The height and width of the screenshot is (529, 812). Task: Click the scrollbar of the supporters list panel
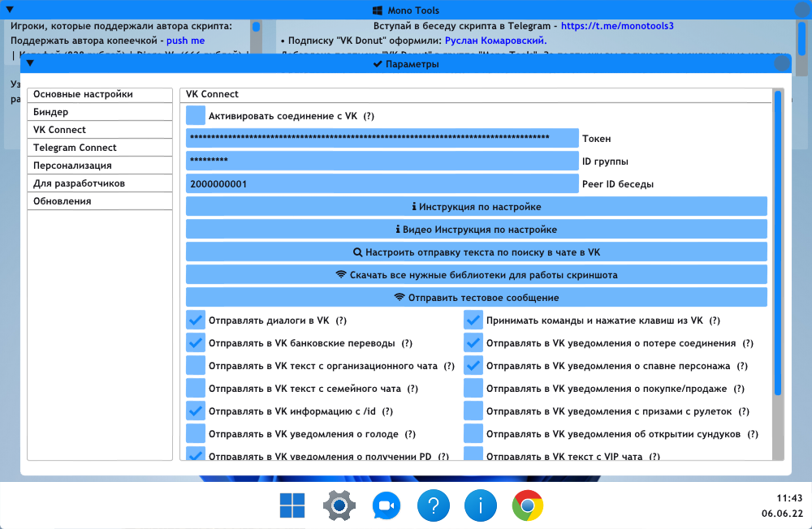256,27
